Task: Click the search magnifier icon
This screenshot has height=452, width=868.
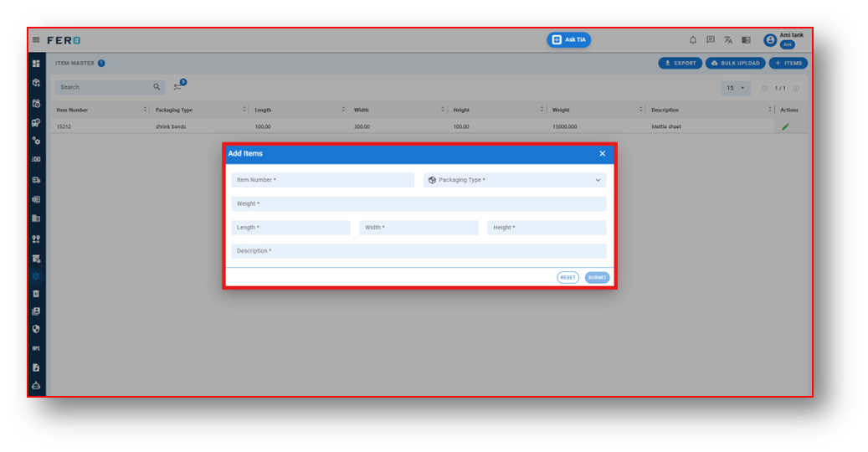Action: pyautogui.click(x=157, y=87)
